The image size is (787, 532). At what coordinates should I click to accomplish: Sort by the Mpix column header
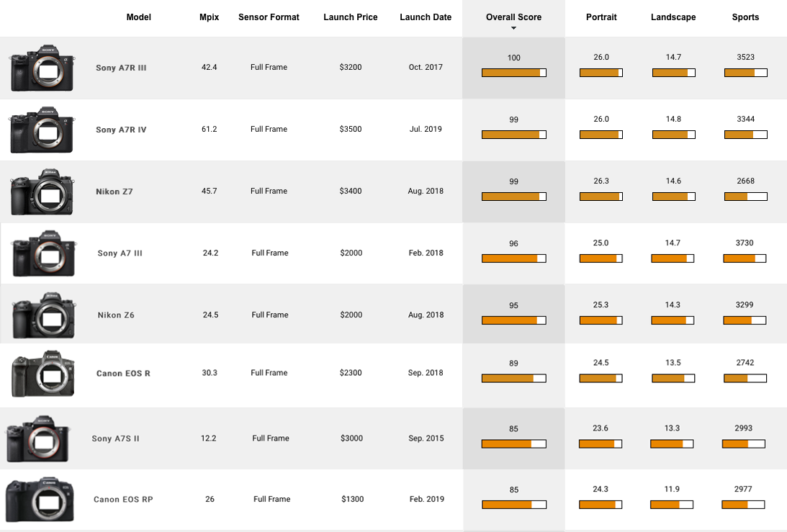(x=210, y=17)
